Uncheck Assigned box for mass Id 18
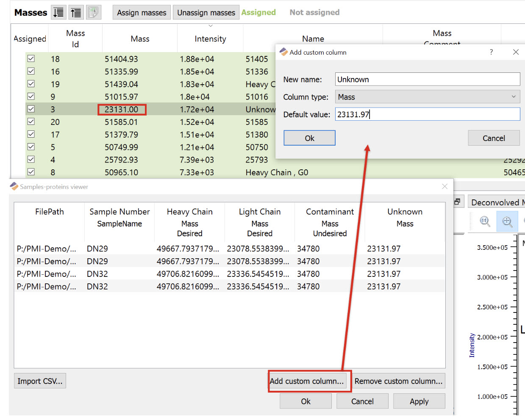The image size is (525, 420). point(31,58)
